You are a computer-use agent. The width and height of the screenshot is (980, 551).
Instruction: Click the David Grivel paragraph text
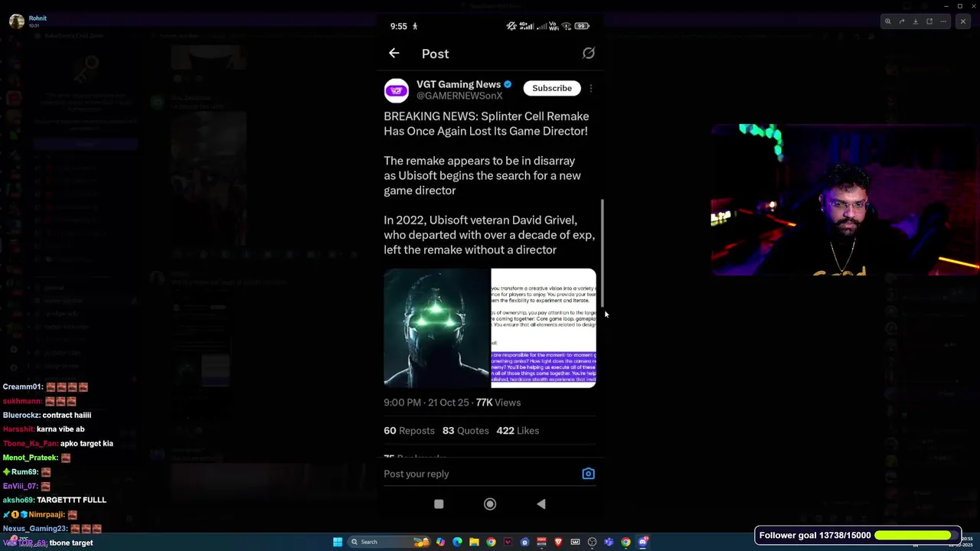coord(489,235)
